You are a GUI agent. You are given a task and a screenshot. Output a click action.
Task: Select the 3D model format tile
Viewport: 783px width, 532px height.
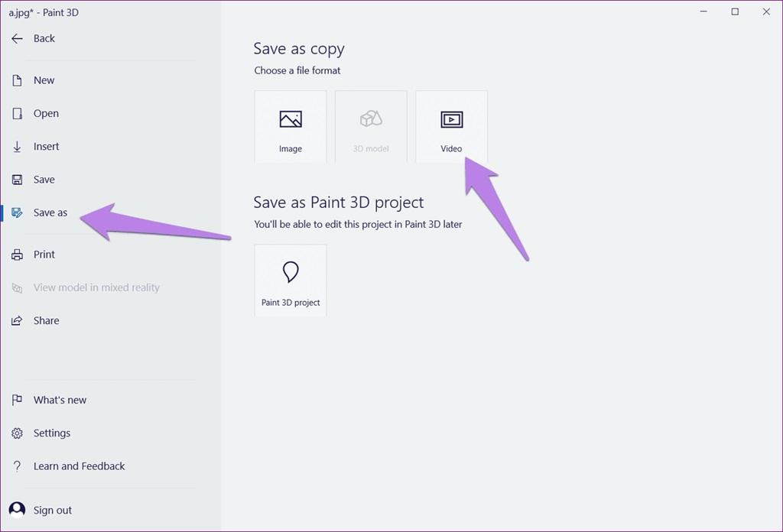(371, 127)
